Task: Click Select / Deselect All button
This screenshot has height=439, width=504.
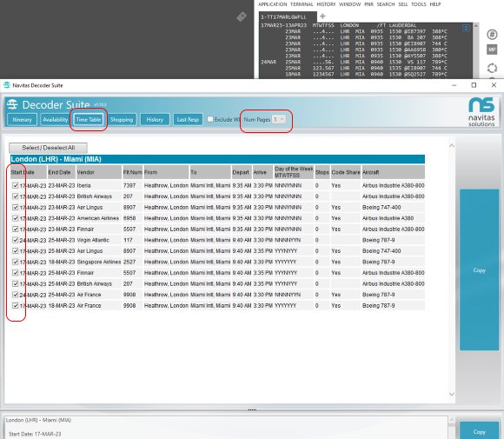Action: click(48, 148)
